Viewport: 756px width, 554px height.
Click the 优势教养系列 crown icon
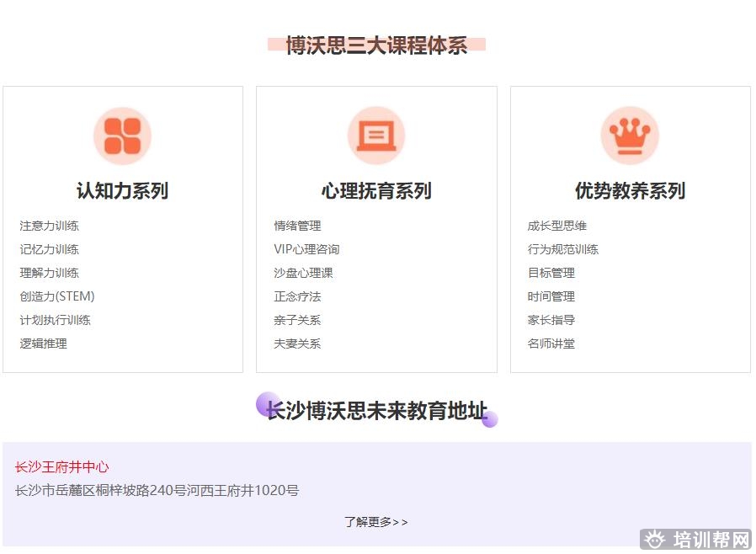pos(630,136)
